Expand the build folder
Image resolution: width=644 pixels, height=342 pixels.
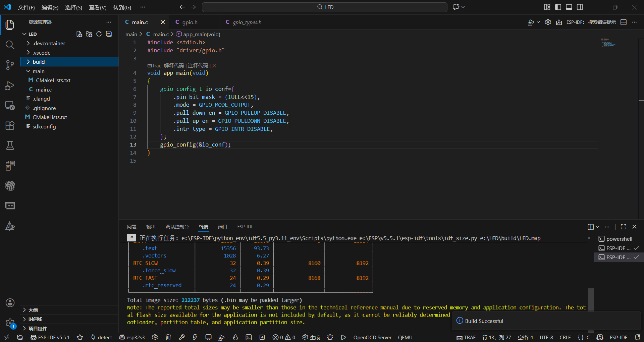(69, 62)
